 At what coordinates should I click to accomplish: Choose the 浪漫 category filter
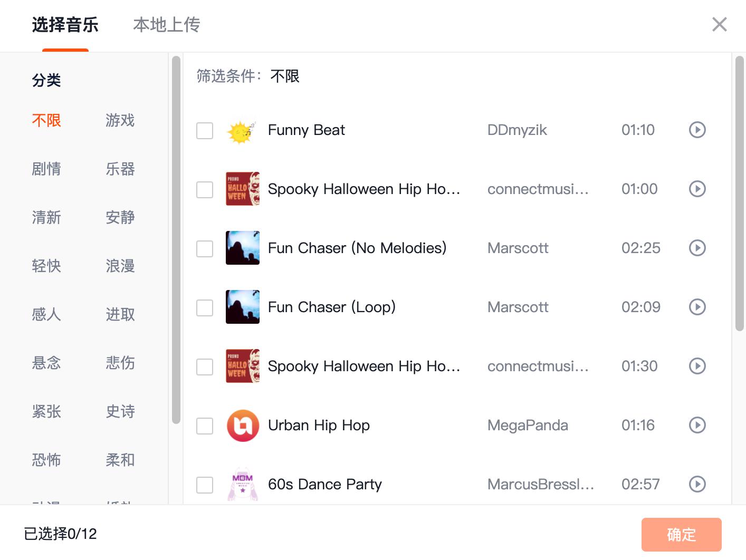(x=120, y=266)
